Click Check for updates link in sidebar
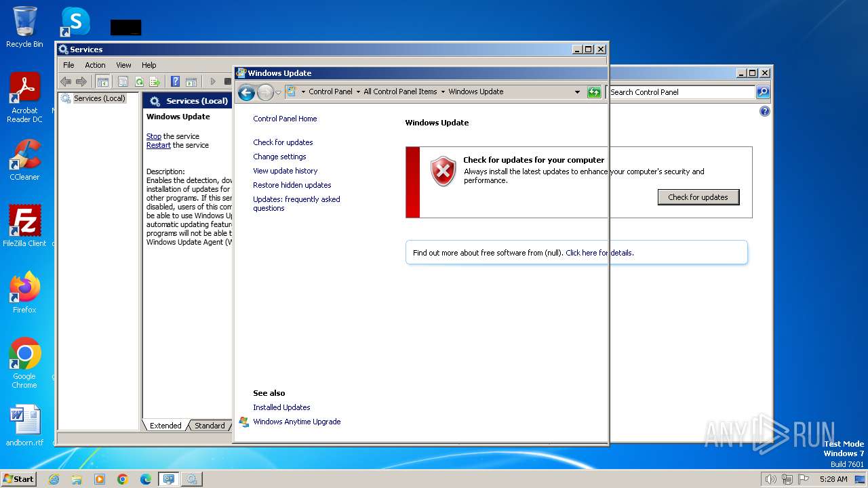868x488 pixels. pyautogui.click(x=283, y=142)
